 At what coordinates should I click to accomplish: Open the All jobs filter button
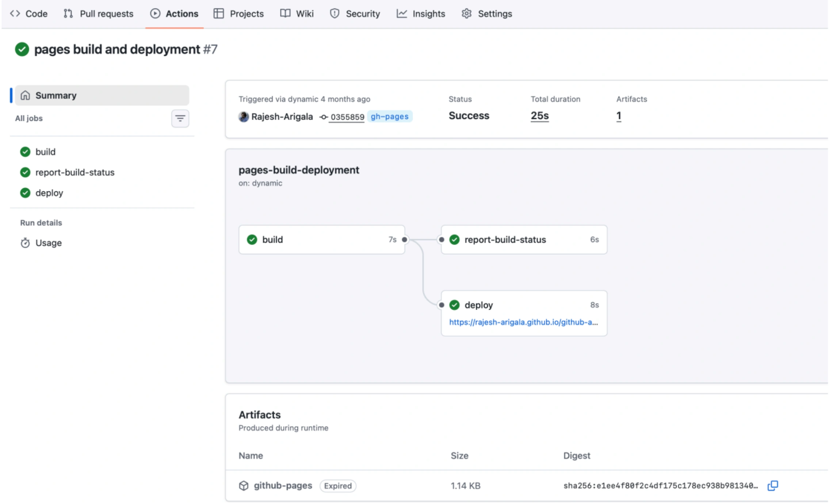coord(180,118)
